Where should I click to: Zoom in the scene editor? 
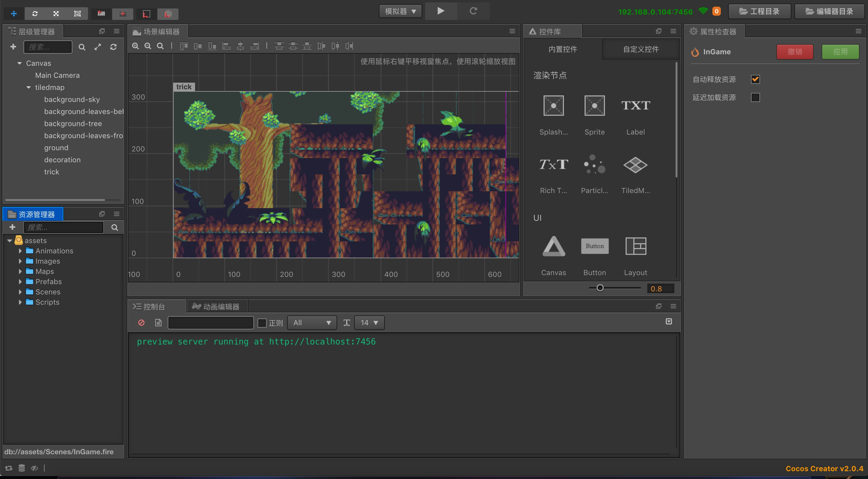tap(135, 46)
